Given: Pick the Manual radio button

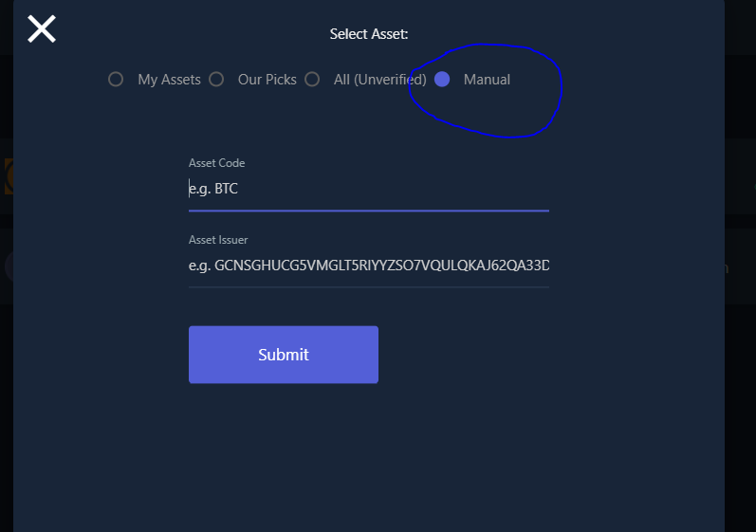Looking at the screenshot, I should [x=442, y=80].
